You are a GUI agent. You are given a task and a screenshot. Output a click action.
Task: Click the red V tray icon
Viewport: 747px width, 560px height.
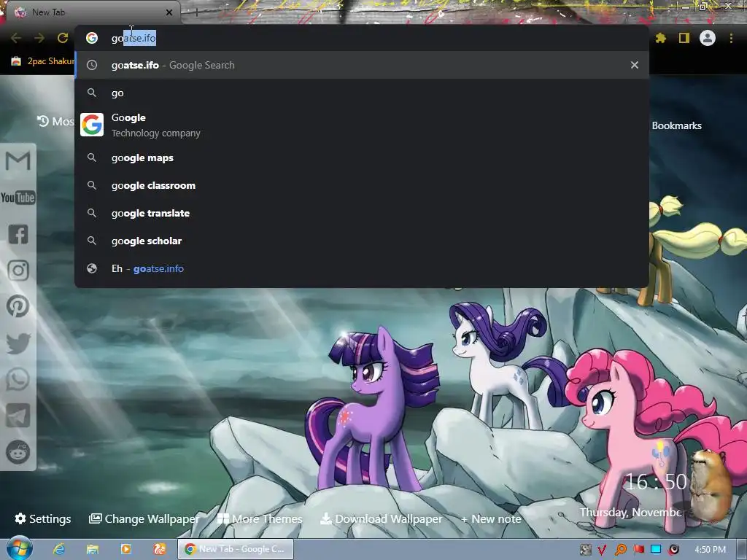pos(602,550)
